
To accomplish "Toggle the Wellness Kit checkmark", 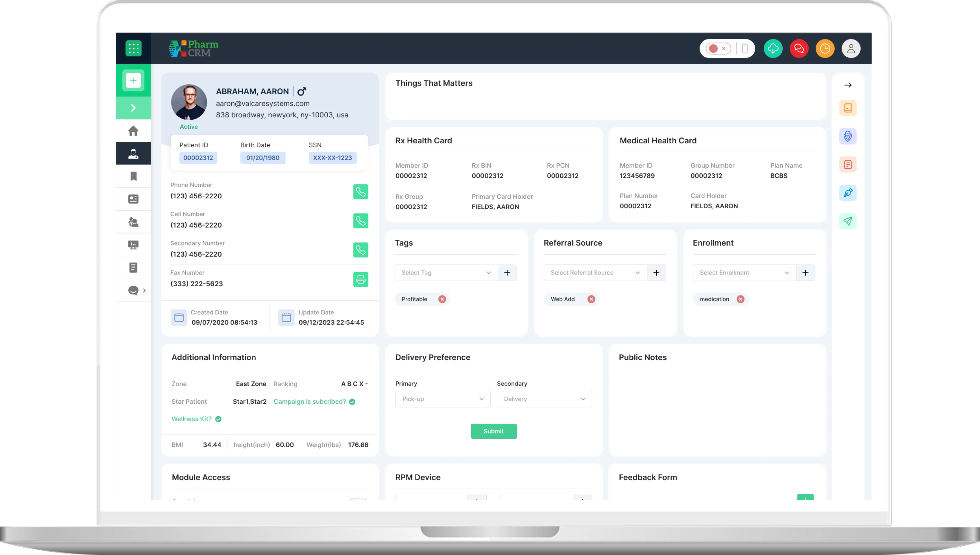I will tap(218, 419).
